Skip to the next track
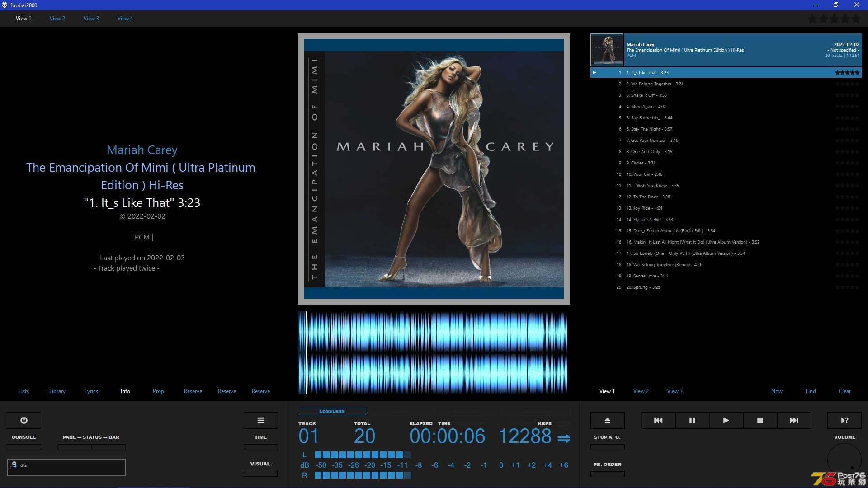Image resolution: width=868 pixels, height=488 pixels. [794, 420]
